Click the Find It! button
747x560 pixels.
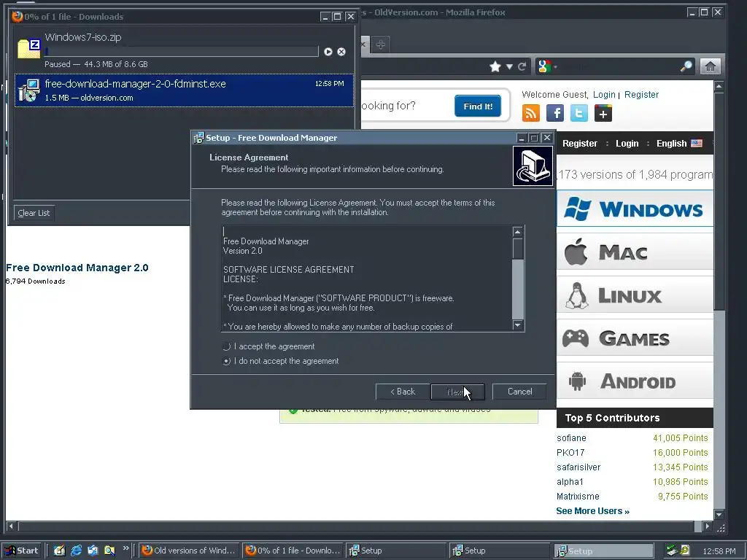pyautogui.click(x=477, y=106)
